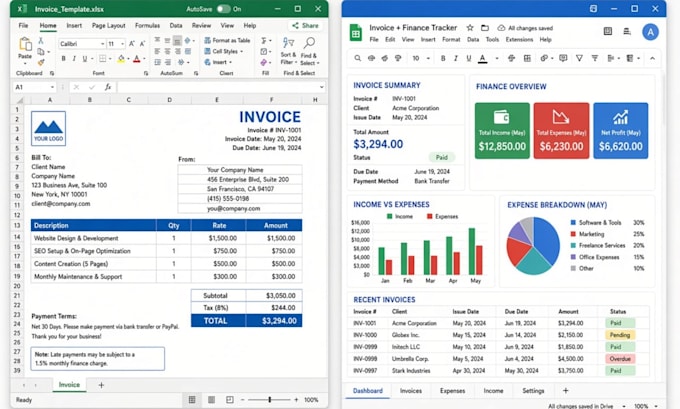
Task: Switch to the Expenses sheet tab
Action: click(452, 391)
